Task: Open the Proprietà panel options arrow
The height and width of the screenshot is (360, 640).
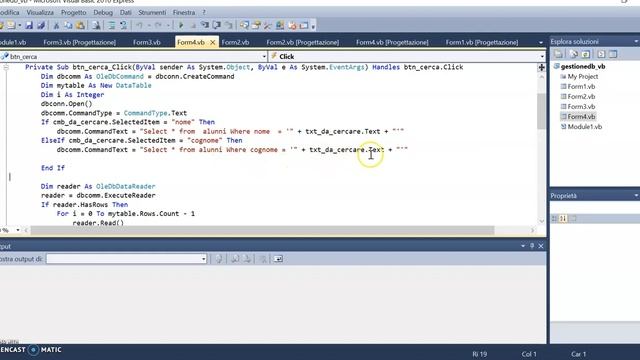Action: [636, 196]
